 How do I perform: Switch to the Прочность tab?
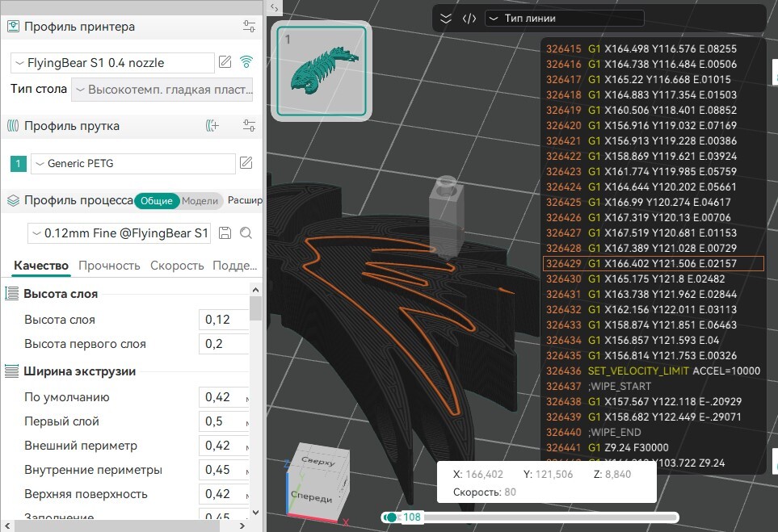coord(109,266)
